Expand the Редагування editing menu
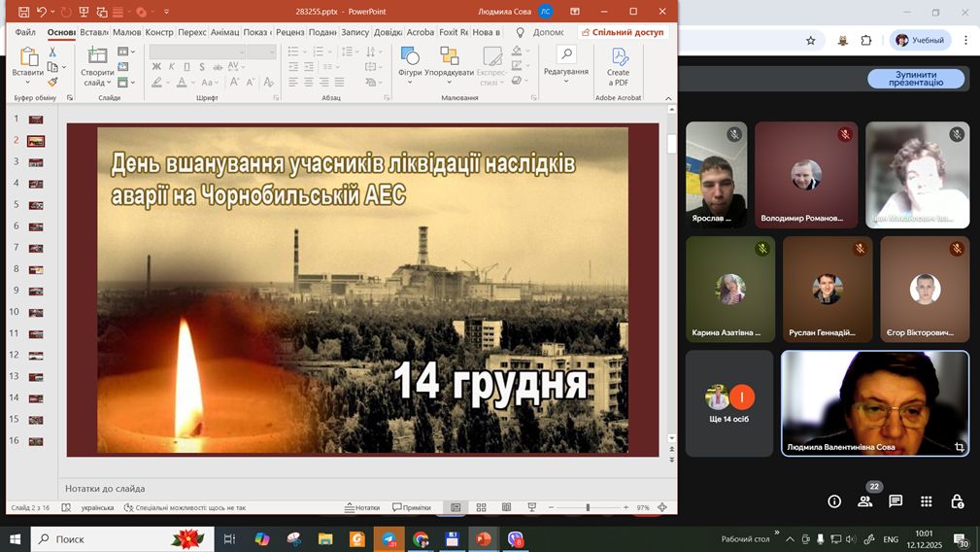The width and height of the screenshot is (980, 552). coord(566,66)
